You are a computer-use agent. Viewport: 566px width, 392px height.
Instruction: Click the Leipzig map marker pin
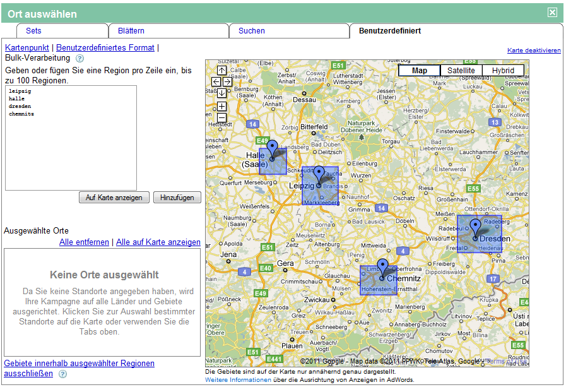319,175
